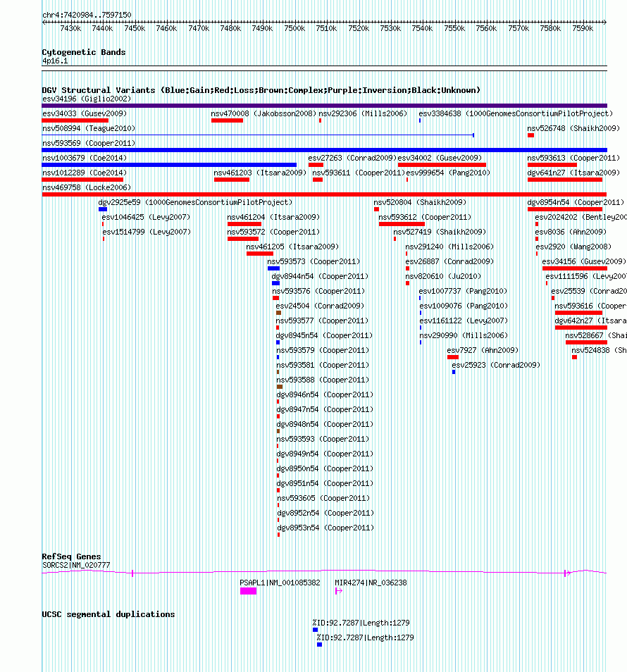Click the 7430k ruler position label
The height and width of the screenshot is (672, 627).
pyautogui.click(x=70, y=28)
